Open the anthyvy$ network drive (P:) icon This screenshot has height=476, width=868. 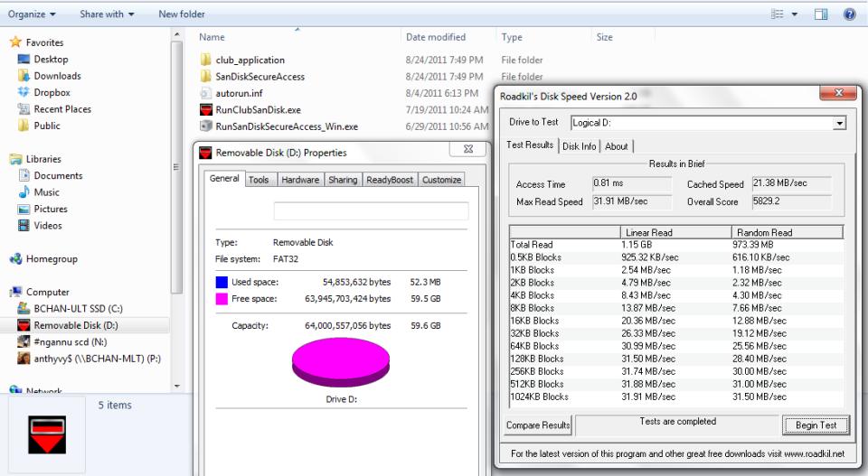24,359
